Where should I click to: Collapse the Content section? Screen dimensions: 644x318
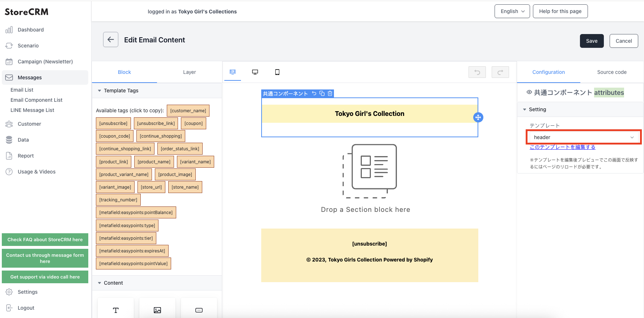(157, 283)
